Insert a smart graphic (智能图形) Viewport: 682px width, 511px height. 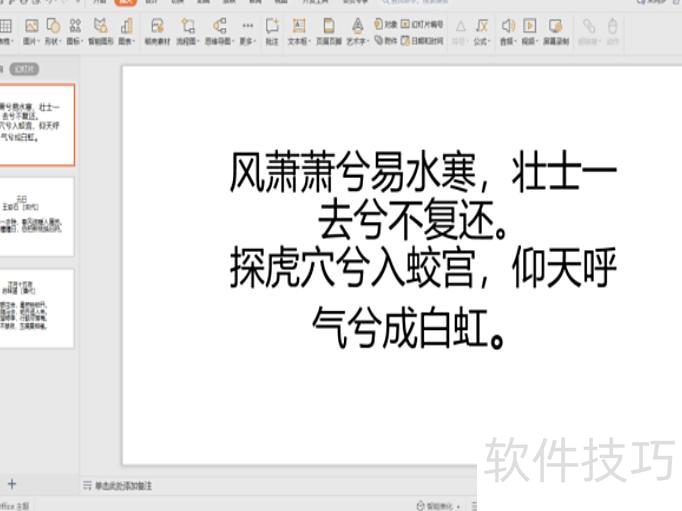pos(101,31)
